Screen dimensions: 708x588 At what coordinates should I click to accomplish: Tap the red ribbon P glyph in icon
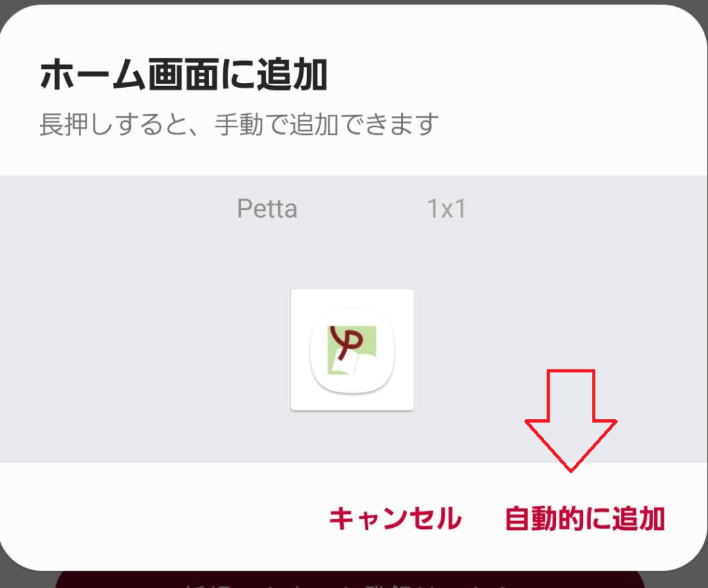pyautogui.click(x=346, y=342)
